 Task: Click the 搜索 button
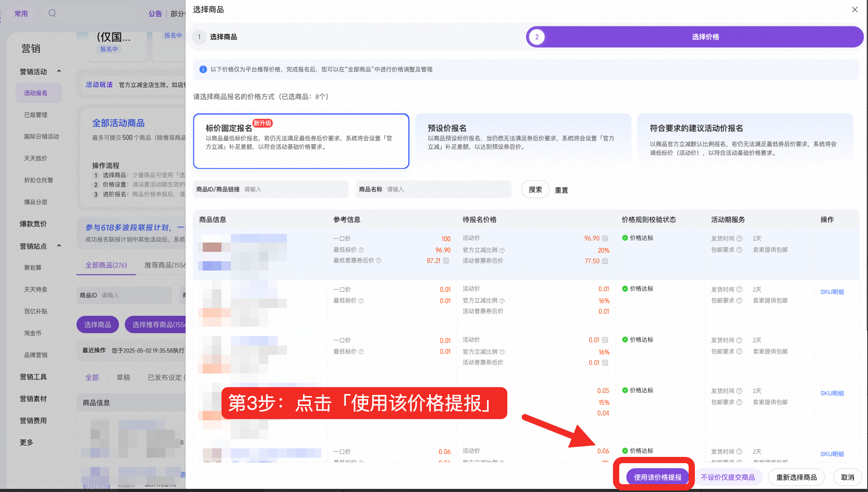click(x=535, y=189)
